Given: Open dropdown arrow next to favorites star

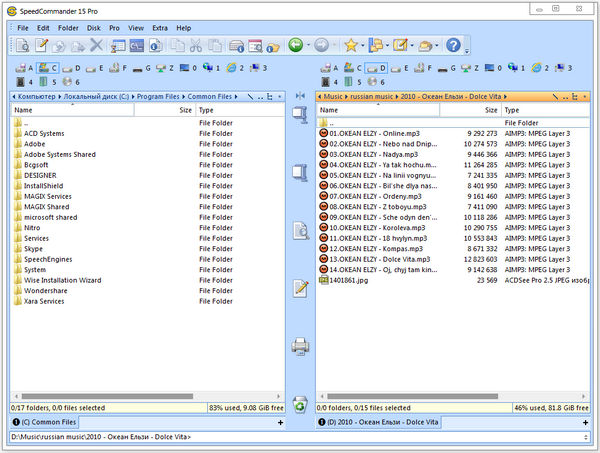Looking at the screenshot, I should [364, 46].
